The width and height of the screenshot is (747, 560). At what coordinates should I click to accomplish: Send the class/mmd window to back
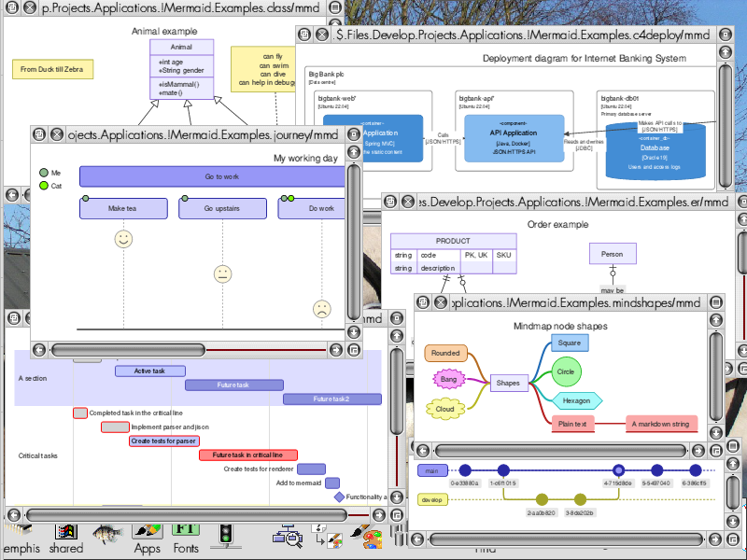tap(12, 7)
